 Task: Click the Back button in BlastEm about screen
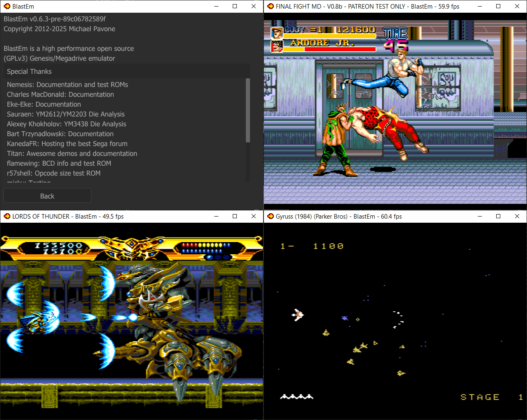pyautogui.click(x=47, y=196)
